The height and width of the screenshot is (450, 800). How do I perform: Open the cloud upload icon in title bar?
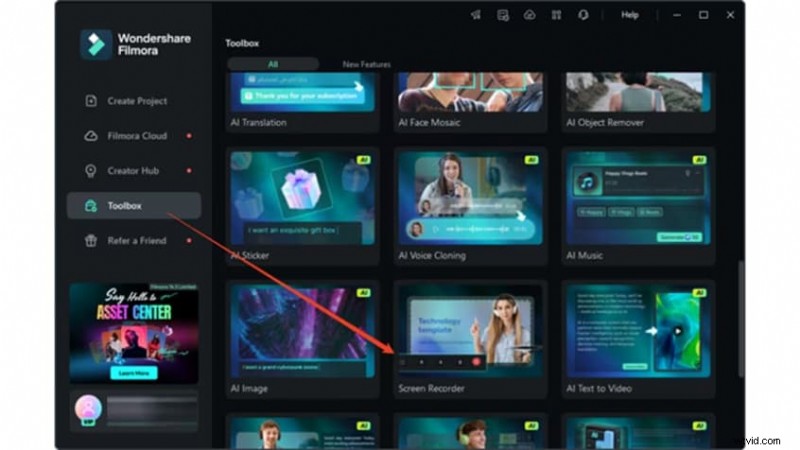pyautogui.click(x=529, y=15)
